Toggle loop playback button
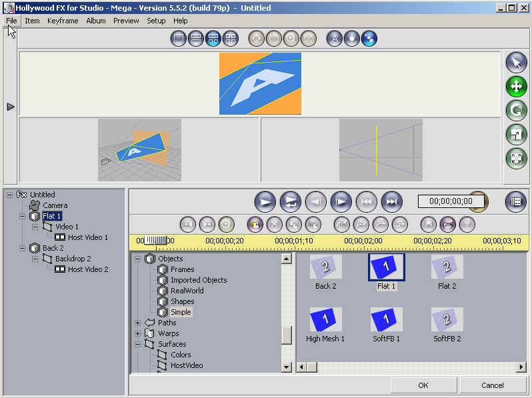This screenshot has height=398, width=532. pos(291,202)
